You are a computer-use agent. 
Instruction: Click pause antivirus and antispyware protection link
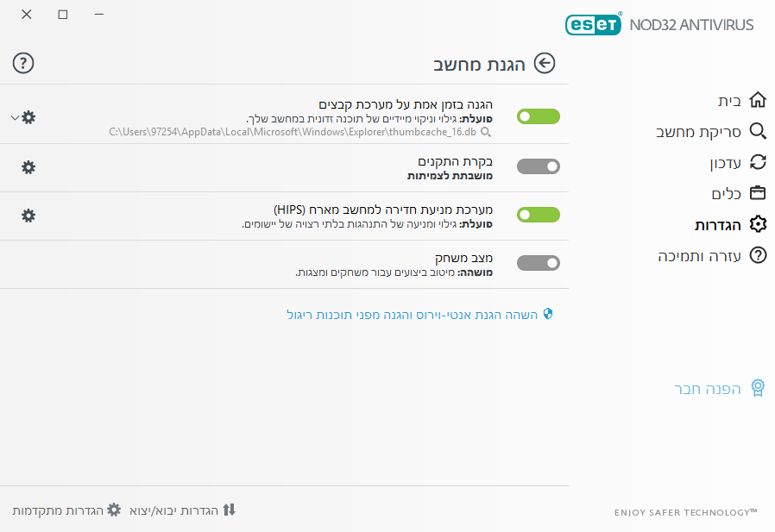tap(419, 315)
